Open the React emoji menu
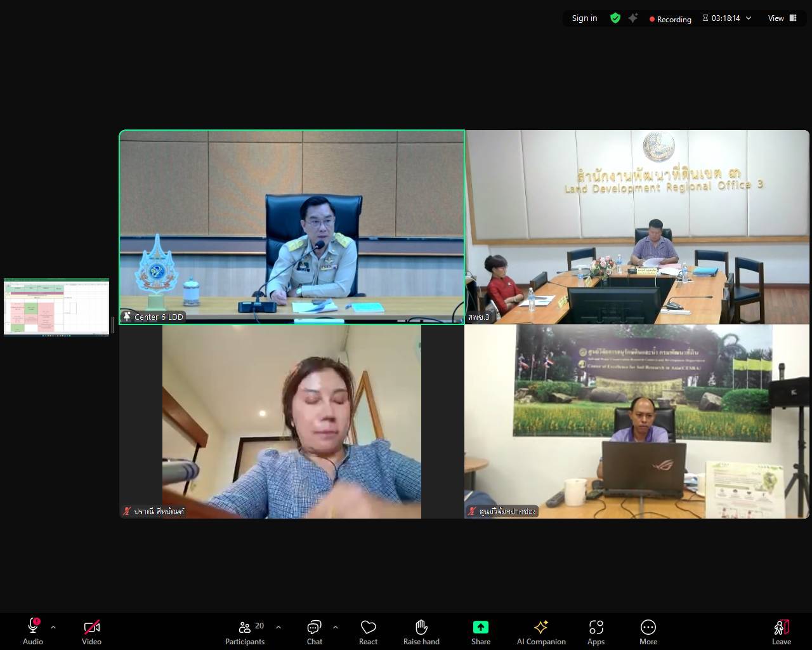This screenshot has width=812, height=650. click(368, 632)
